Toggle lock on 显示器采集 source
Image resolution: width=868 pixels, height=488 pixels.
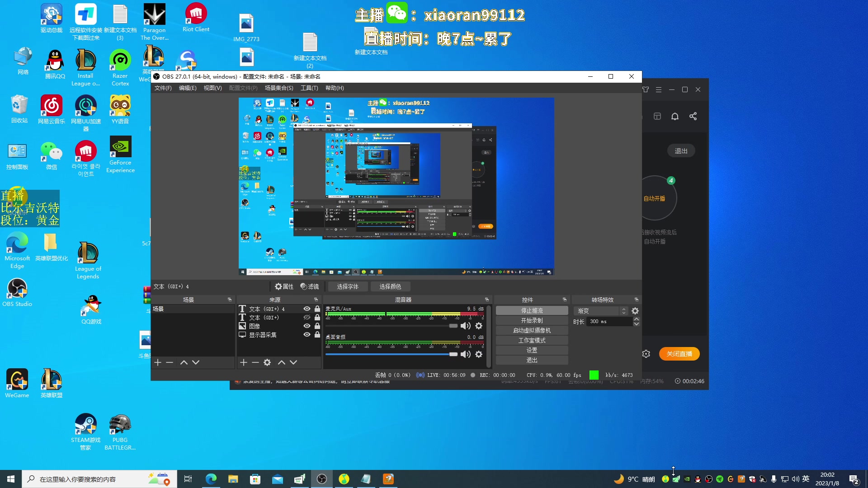(317, 335)
